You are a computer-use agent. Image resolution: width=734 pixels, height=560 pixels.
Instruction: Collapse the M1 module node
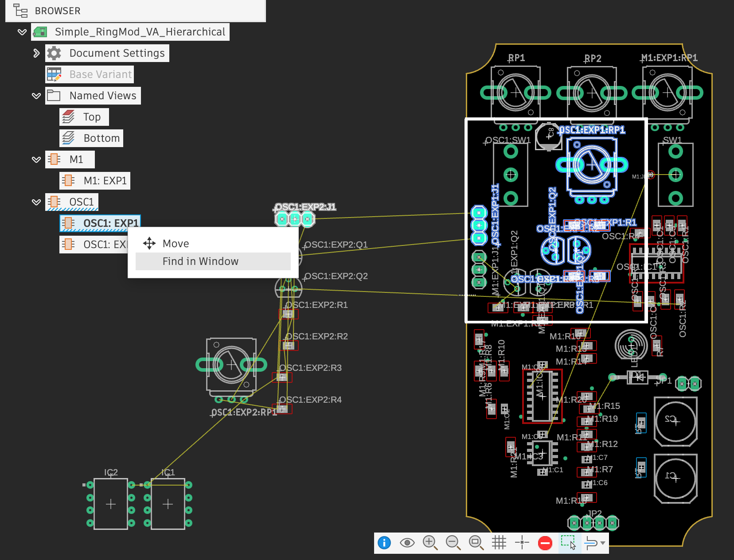(36, 159)
